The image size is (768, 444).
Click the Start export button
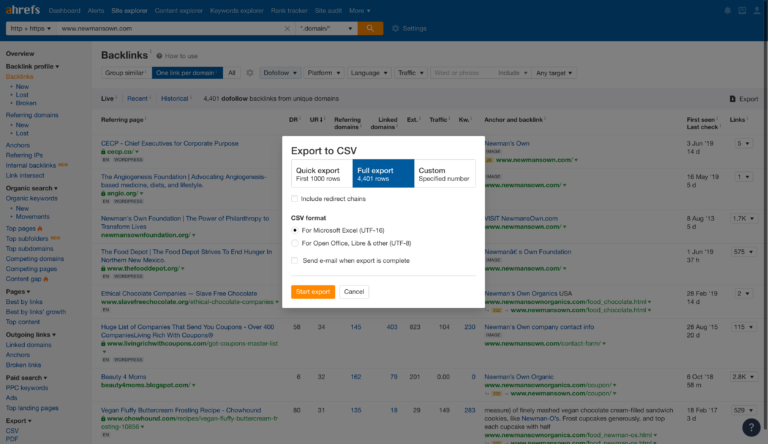312,292
